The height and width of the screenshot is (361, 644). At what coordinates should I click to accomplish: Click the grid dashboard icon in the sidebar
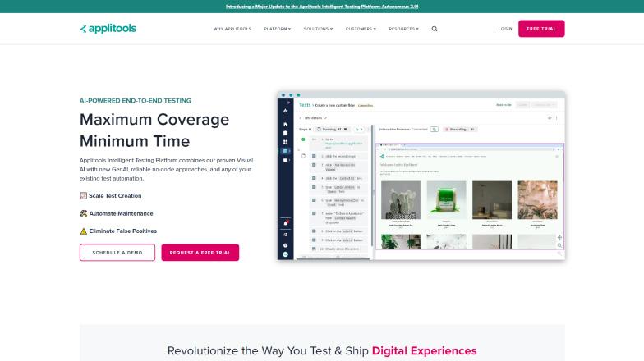(x=285, y=142)
